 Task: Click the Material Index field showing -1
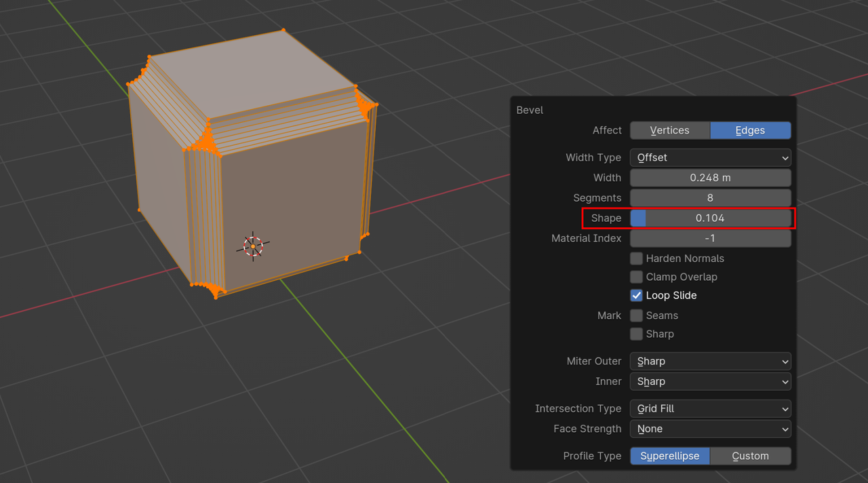(x=710, y=239)
